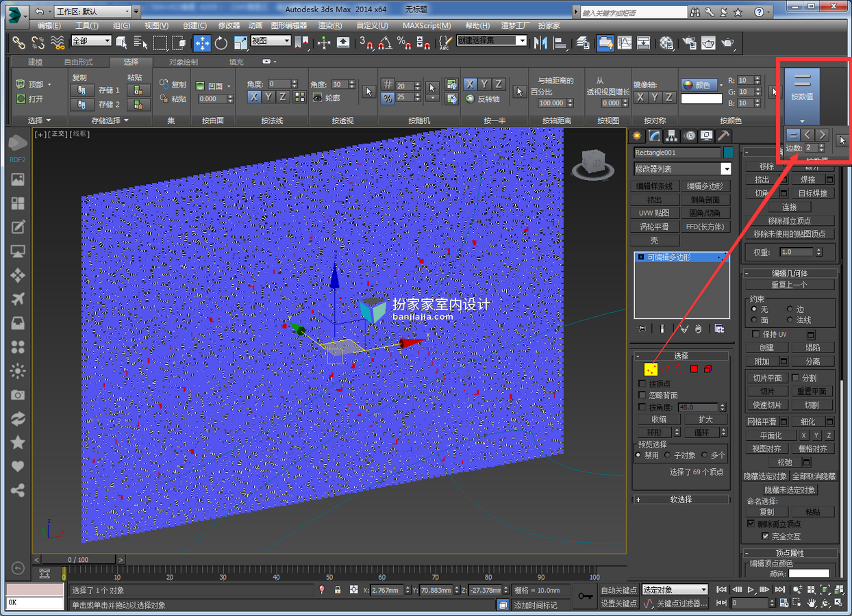The height and width of the screenshot is (616, 852).
Task: Select the 子对象 preview selection radio
Action: (x=667, y=455)
